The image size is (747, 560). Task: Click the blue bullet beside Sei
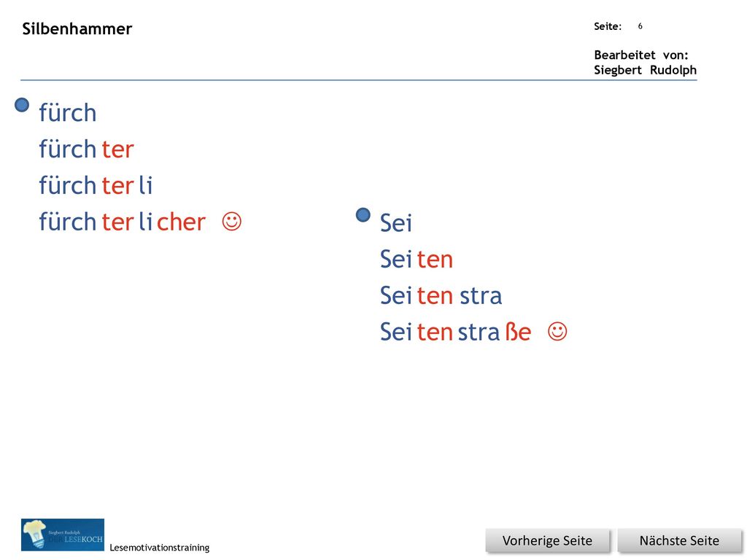[x=363, y=215]
